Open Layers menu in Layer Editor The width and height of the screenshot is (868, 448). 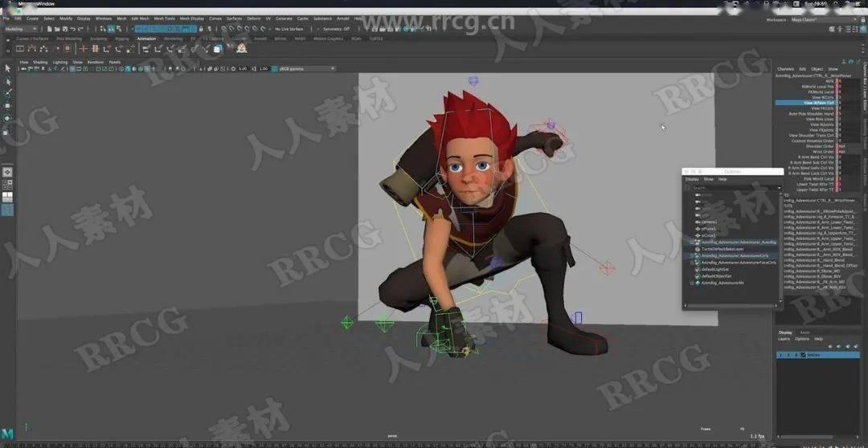784,339
